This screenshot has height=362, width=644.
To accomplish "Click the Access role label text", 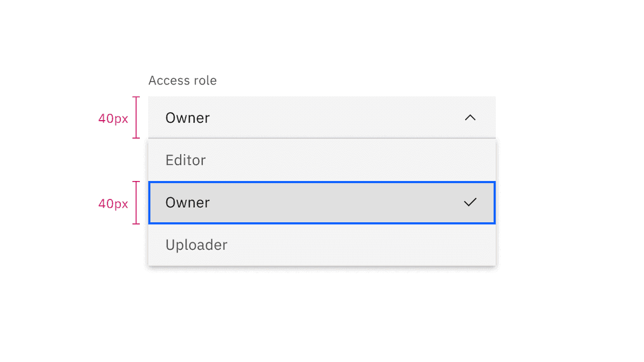I will pyautogui.click(x=182, y=80).
